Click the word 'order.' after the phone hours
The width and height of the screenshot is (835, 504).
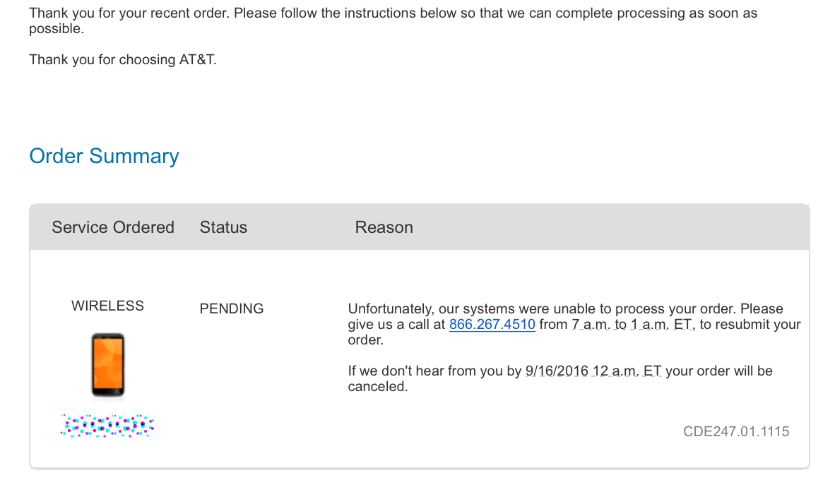point(366,340)
